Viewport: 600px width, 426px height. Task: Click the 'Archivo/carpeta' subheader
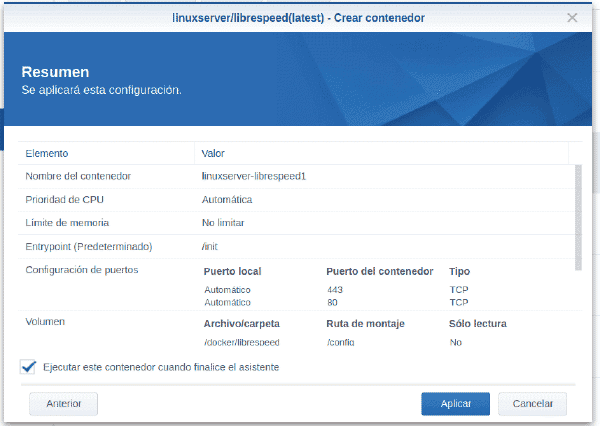tap(241, 324)
